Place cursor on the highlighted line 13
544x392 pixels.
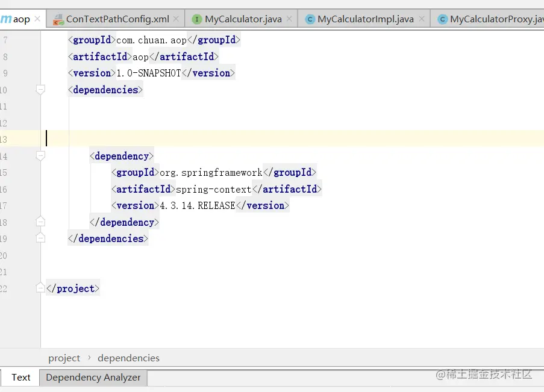tap(292, 138)
